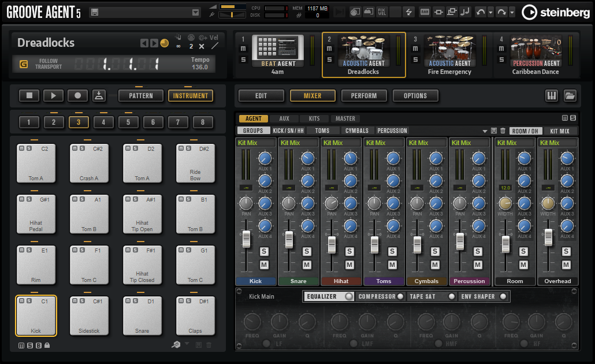
Task: Activate the Record button
Action: pos(78,96)
